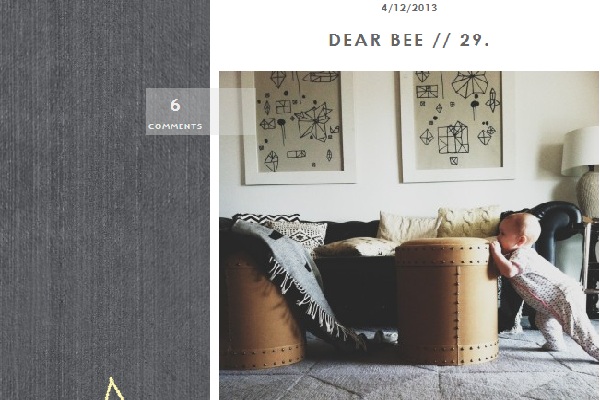Click the tipped-over tan ottoman on left

262,310
